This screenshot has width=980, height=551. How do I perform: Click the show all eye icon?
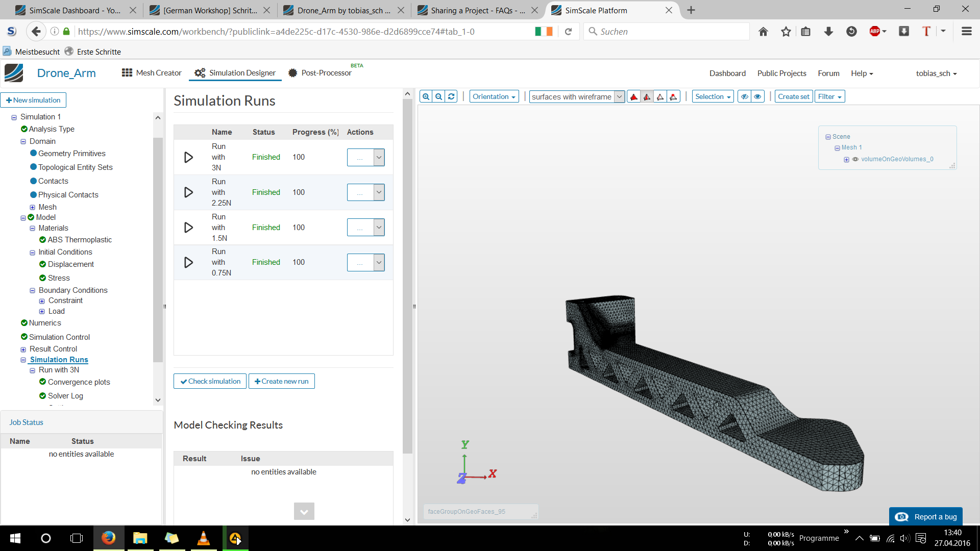pos(758,96)
